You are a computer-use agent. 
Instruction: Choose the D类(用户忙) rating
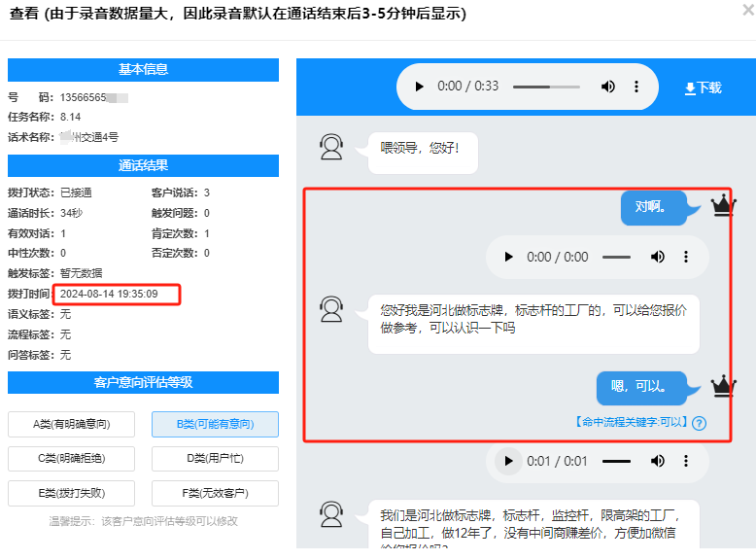point(215,459)
